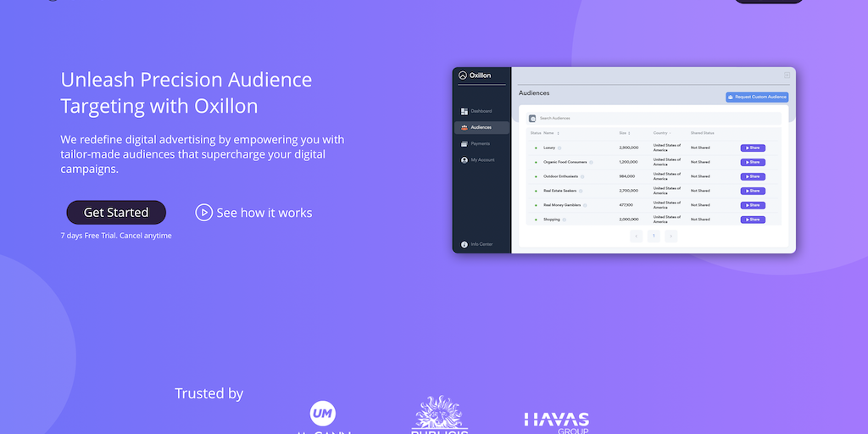Click the 7 days Free Trial text

(116, 236)
